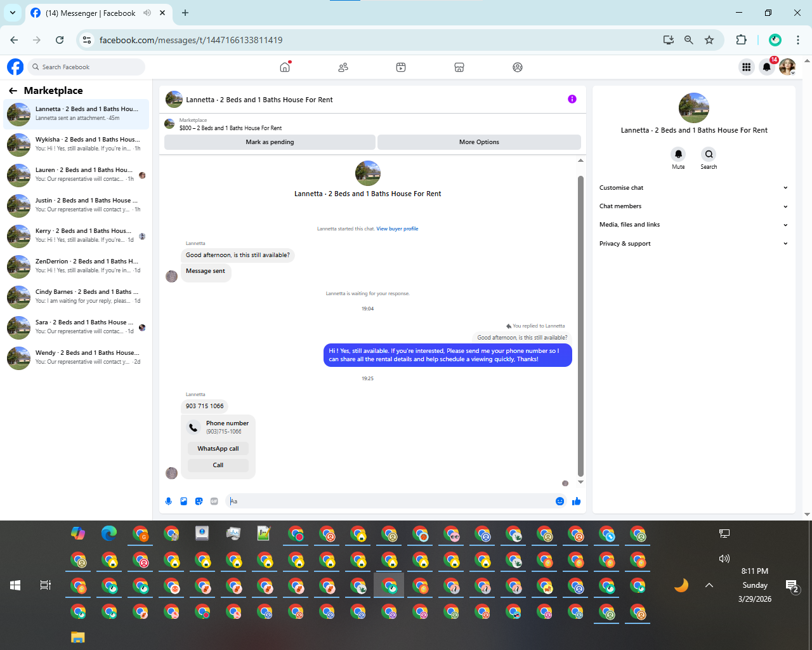Click the microphone voice clip icon
Viewport: 812px width, 650px height.
(169, 501)
